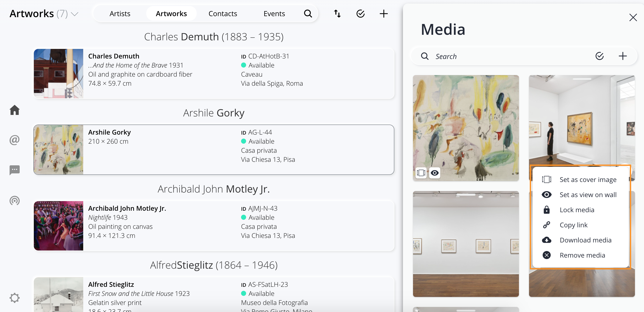Click the eye icon in context menu
This screenshot has height=312, width=644.
click(x=547, y=195)
